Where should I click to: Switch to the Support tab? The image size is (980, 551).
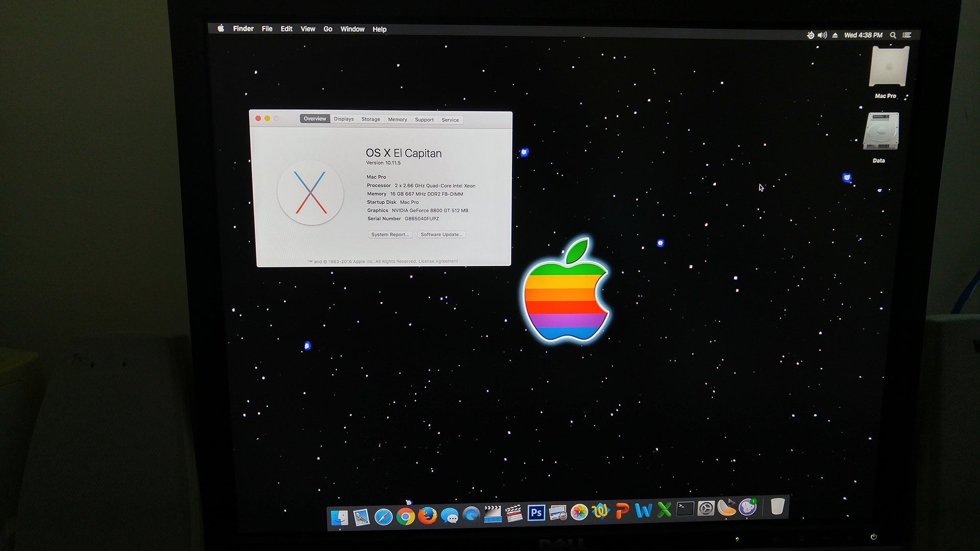(424, 120)
